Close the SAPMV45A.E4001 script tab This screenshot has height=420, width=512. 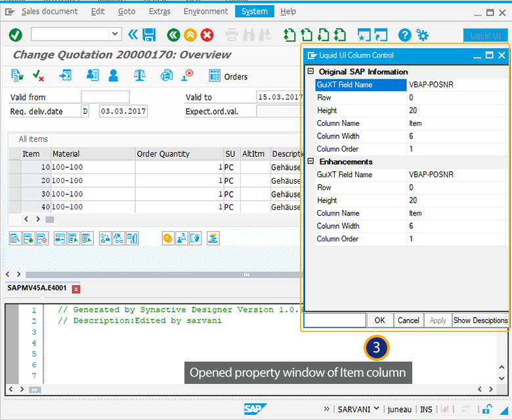click(x=76, y=289)
